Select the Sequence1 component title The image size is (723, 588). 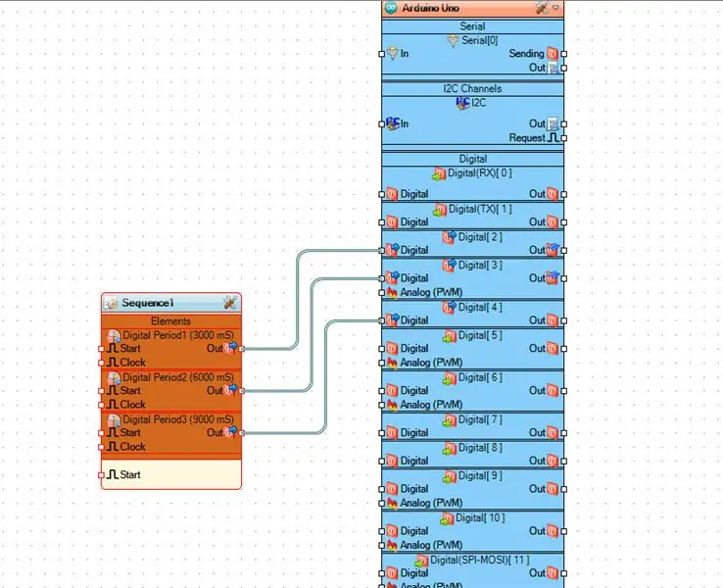(148, 303)
